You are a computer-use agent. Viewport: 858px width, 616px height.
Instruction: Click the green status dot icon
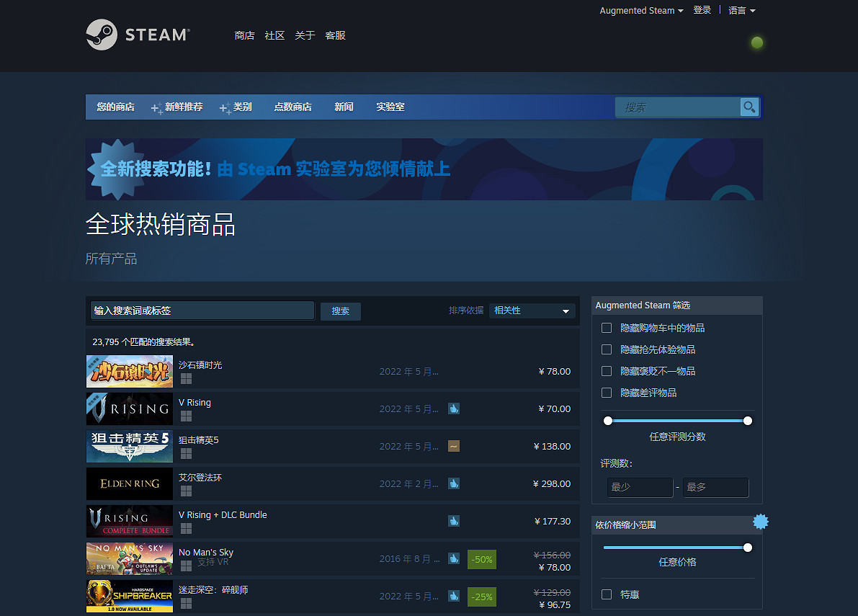tap(756, 43)
